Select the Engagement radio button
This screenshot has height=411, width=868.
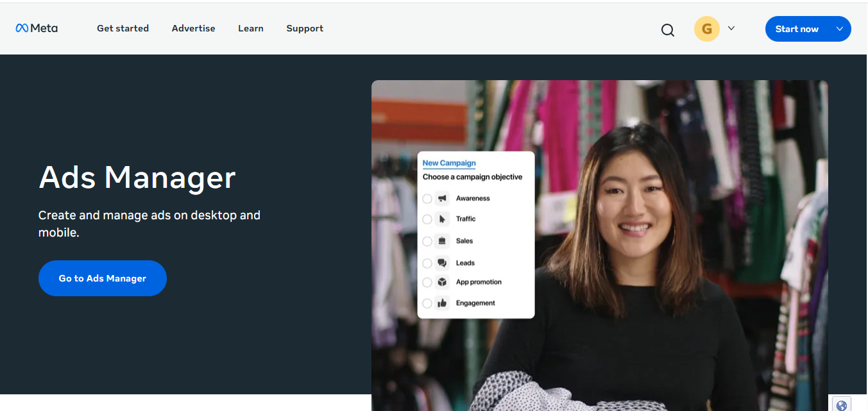pyautogui.click(x=427, y=303)
